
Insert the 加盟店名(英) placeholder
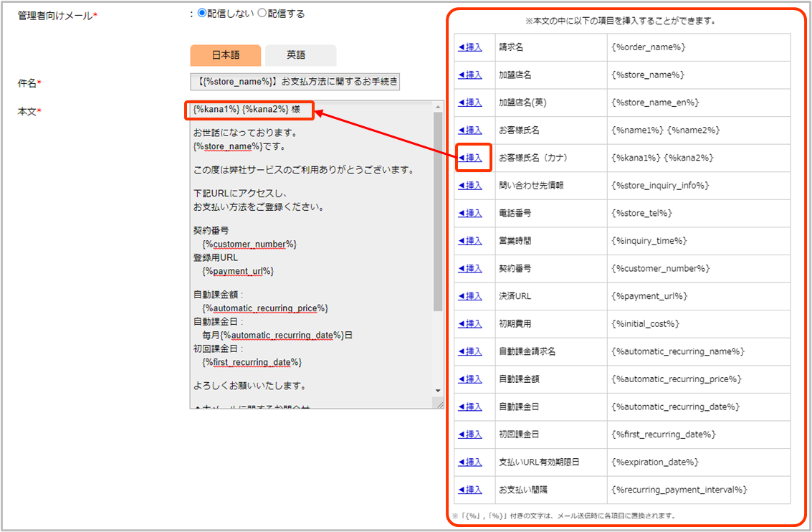pyautogui.click(x=470, y=103)
